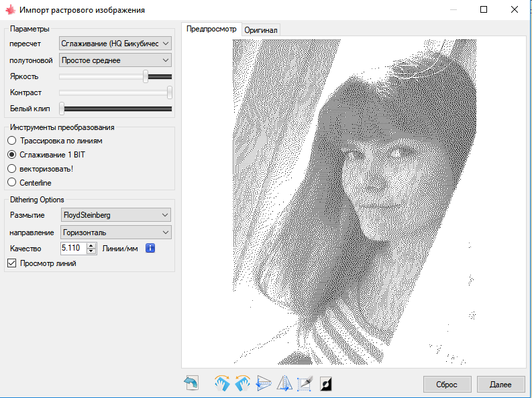Uncheck the Просмотр линий checkbox
This screenshot has height=398, width=532.
pyautogui.click(x=11, y=263)
